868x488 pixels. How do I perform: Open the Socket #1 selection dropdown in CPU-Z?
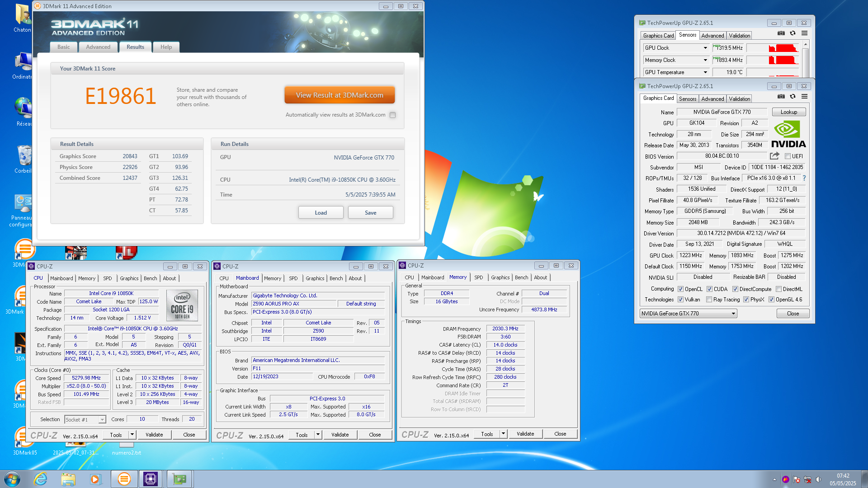(x=85, y=420)
